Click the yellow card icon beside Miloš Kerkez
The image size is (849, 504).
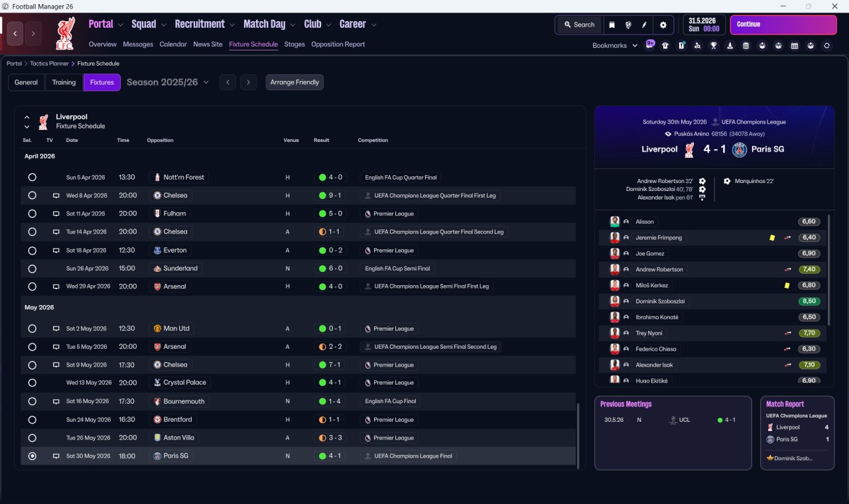click(787, 285)
